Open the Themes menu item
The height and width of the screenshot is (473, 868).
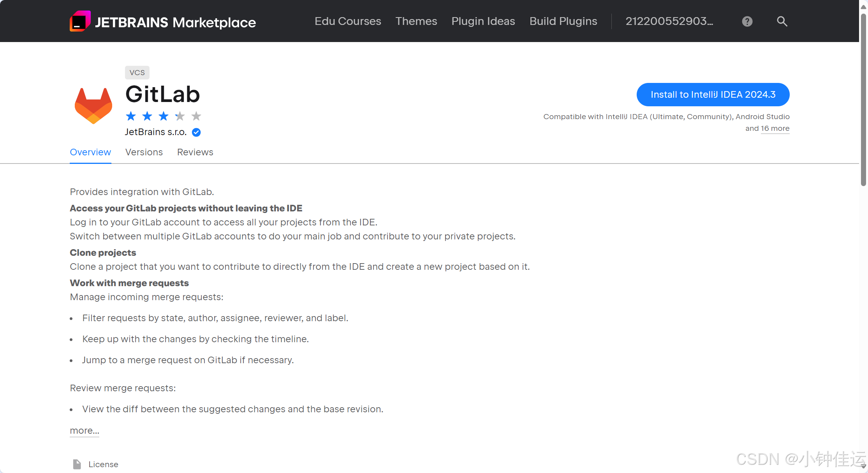point(416,21)
